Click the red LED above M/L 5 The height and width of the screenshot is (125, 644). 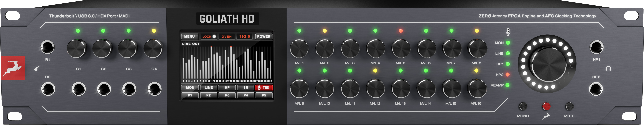pyautogui.click(x=401, y=31)
